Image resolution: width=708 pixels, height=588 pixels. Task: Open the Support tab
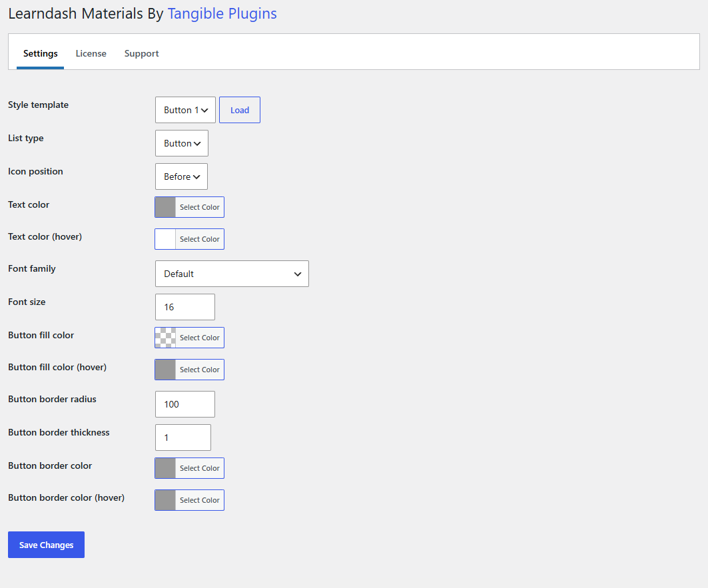pos(141,53)
